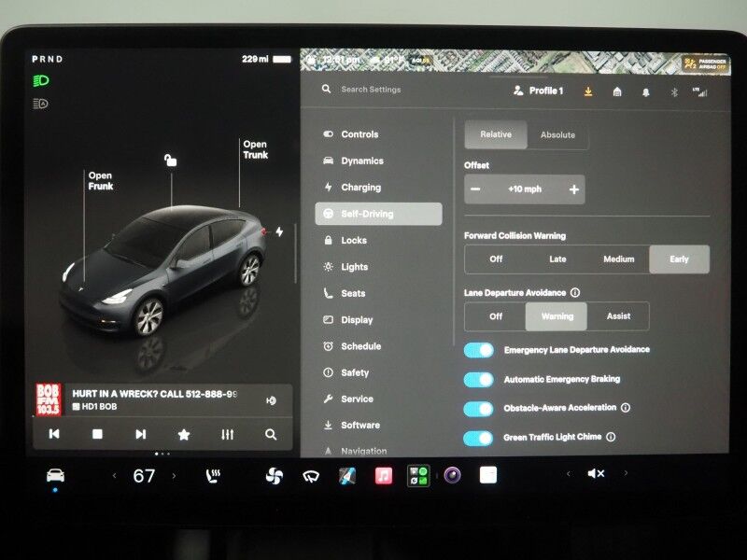Open the HomeLink garage icon
This screenshot has height=560, width=747.
pos(617,91)
